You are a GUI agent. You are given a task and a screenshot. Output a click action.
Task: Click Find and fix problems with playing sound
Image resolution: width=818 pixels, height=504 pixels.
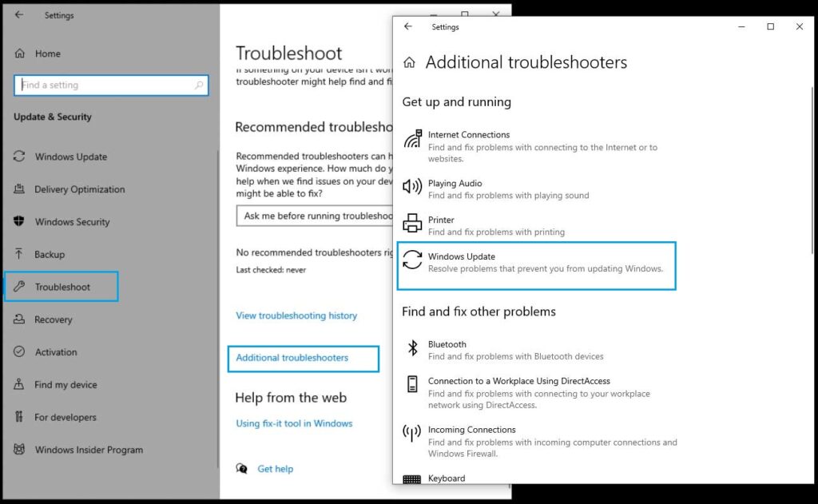point(509,196)
